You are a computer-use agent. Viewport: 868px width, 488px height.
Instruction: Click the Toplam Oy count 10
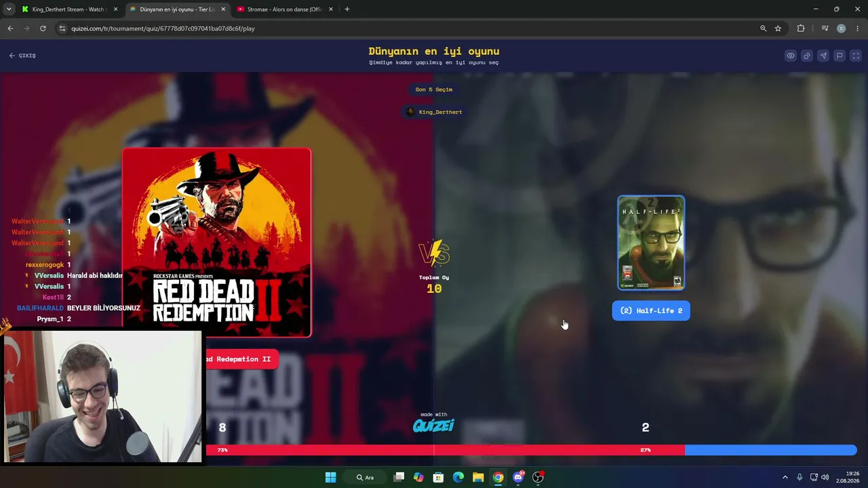pos(434,289)
